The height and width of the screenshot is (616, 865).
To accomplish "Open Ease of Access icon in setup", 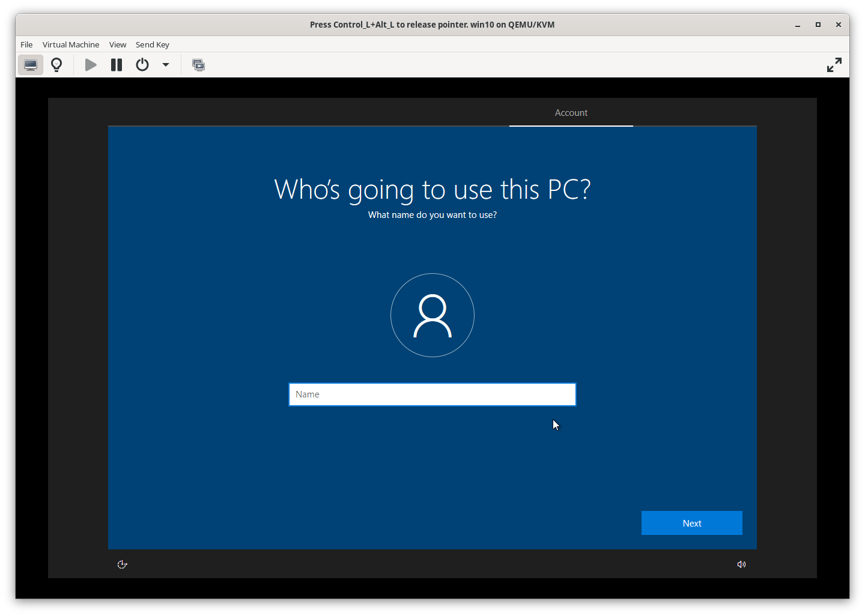I will (x=123, y=564).
